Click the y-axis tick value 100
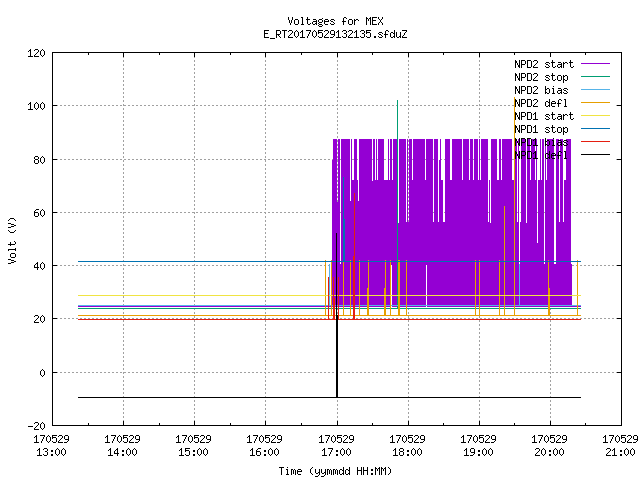Viewport: 640px width, 480px height. point(36,107)
